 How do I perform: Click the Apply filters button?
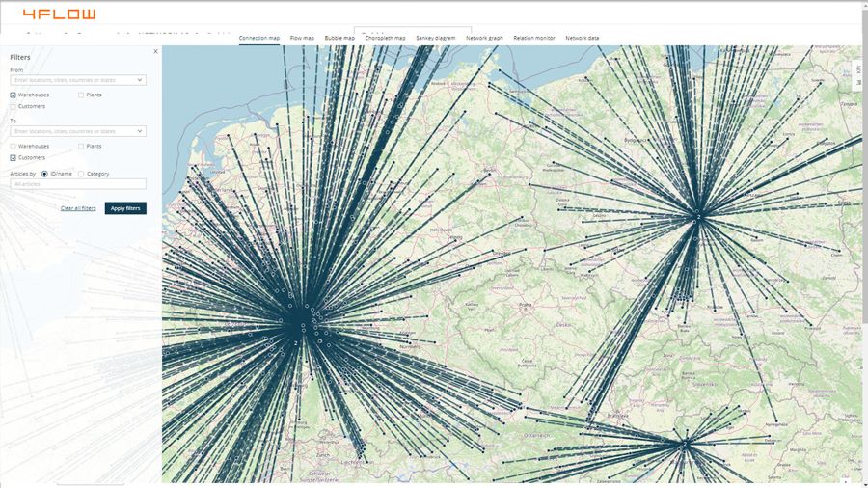click(125, 208)
